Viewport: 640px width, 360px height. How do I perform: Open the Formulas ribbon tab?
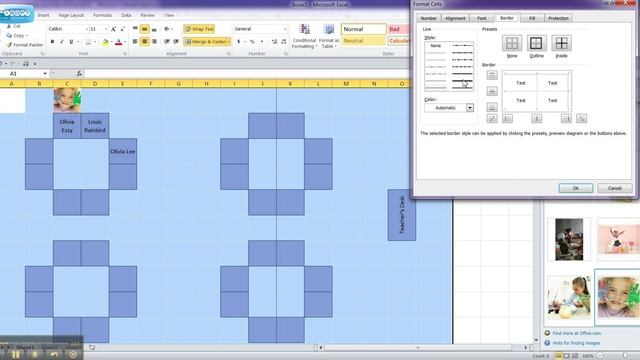point(102,15)
